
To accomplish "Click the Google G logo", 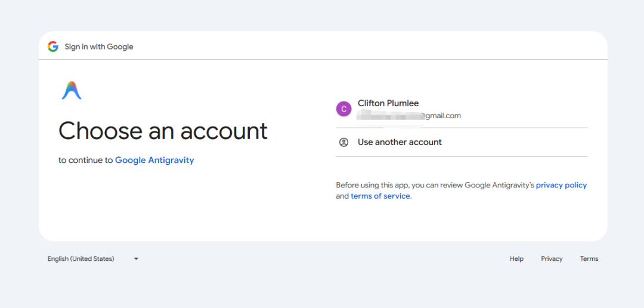I will [53, 47].
